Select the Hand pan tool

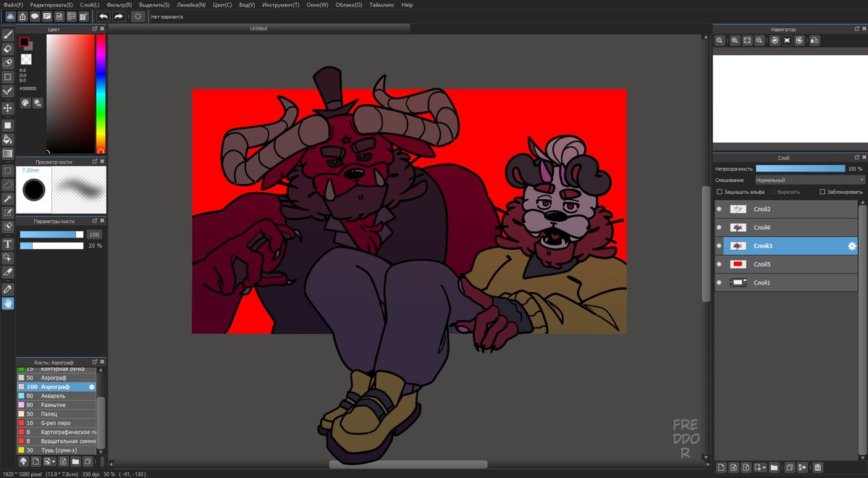click(x=8, y=303)
